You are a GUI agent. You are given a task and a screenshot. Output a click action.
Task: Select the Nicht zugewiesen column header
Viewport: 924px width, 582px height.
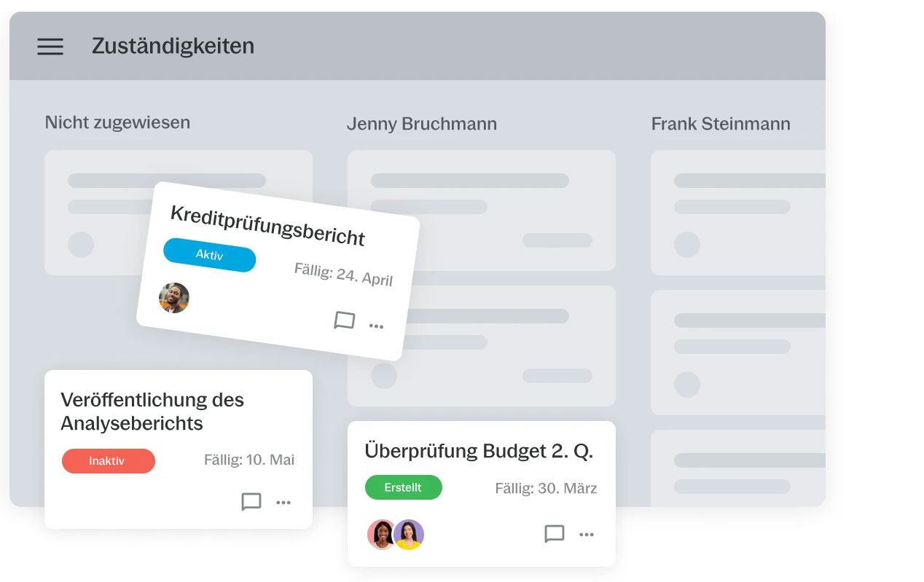(117, 122)
